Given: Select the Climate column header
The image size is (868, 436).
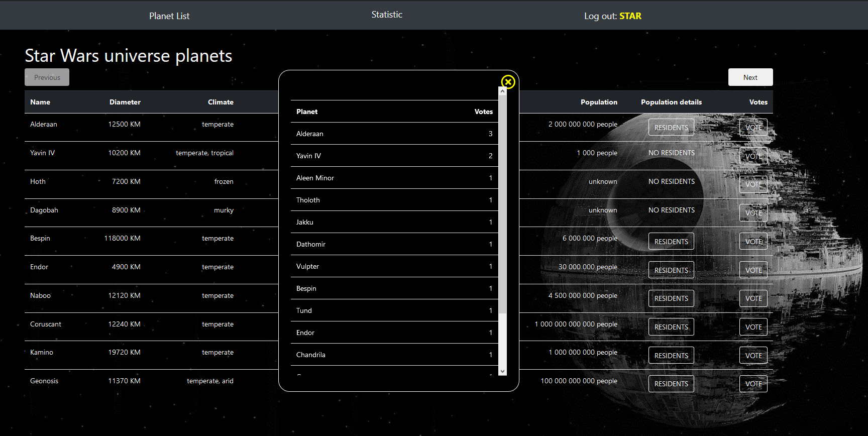Looking at the screenshot, I should (221, 102).
